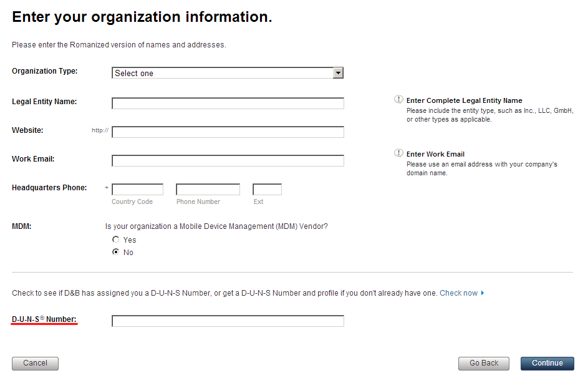Open the Organization Type dropdown arrow
Viewport: 588px width, 378px height.
pos(338,73)
